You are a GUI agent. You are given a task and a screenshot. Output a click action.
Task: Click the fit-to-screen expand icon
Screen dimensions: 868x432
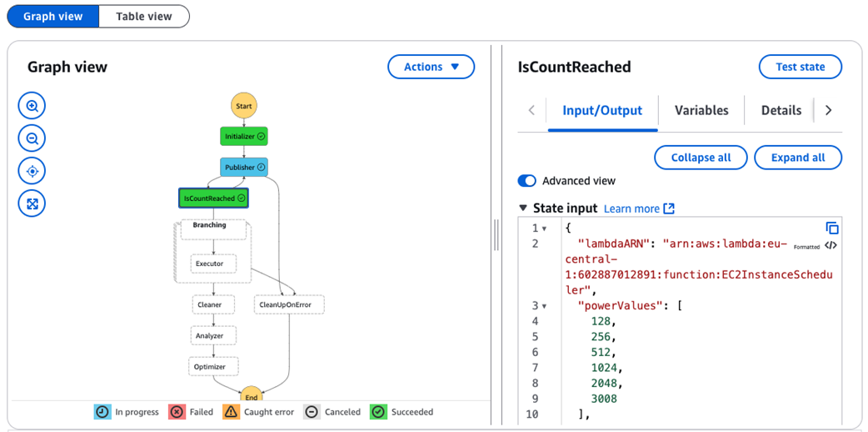32,203
